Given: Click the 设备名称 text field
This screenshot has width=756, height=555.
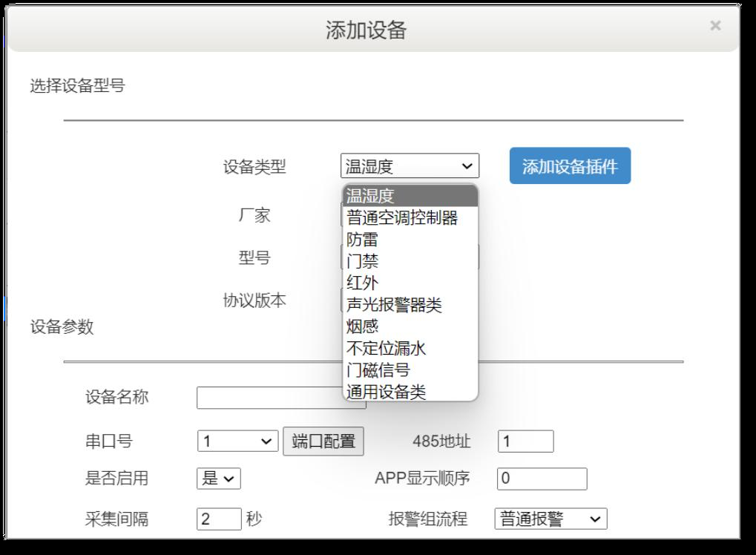Looking at the screenshot, I should coord(267,398).
